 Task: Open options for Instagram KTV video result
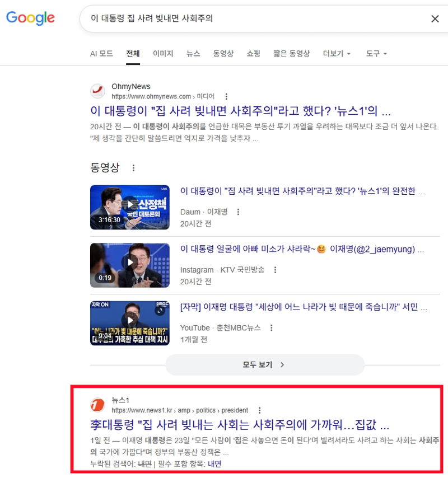(275, 270)
